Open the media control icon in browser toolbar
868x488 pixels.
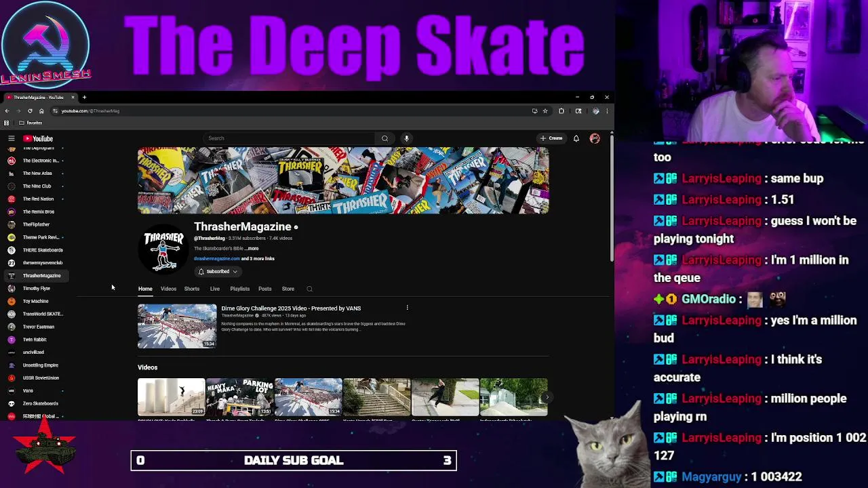[x=578, y=111]
